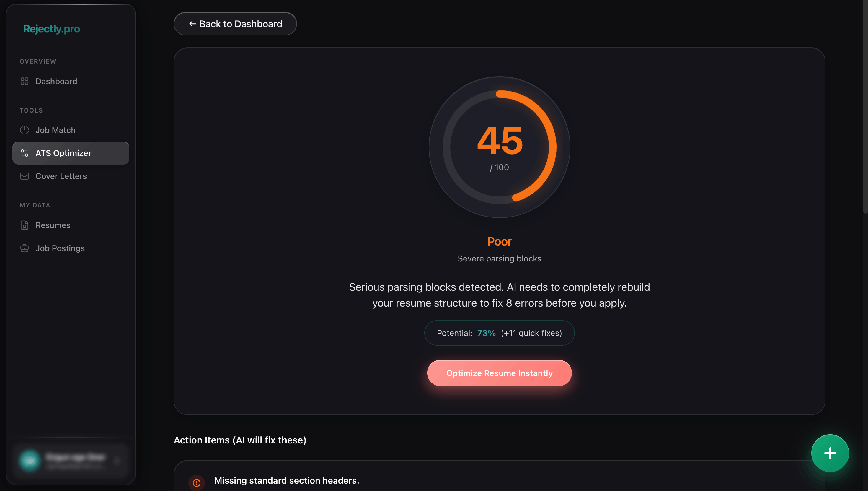Click the large 45 score number
The height and width of the screenshot is (491, 868).
pyautogui.click(x=500, y=141)
